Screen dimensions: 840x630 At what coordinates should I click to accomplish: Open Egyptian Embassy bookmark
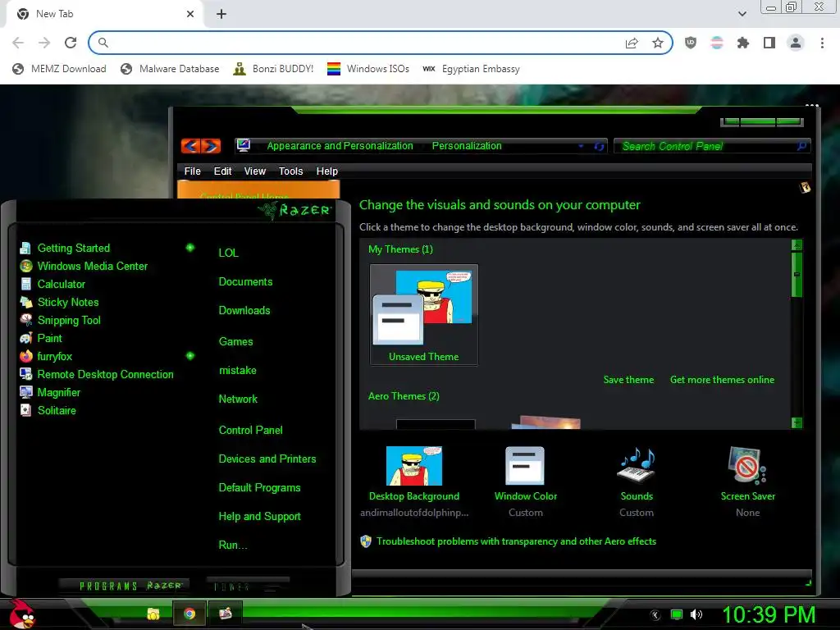(471, 69)
